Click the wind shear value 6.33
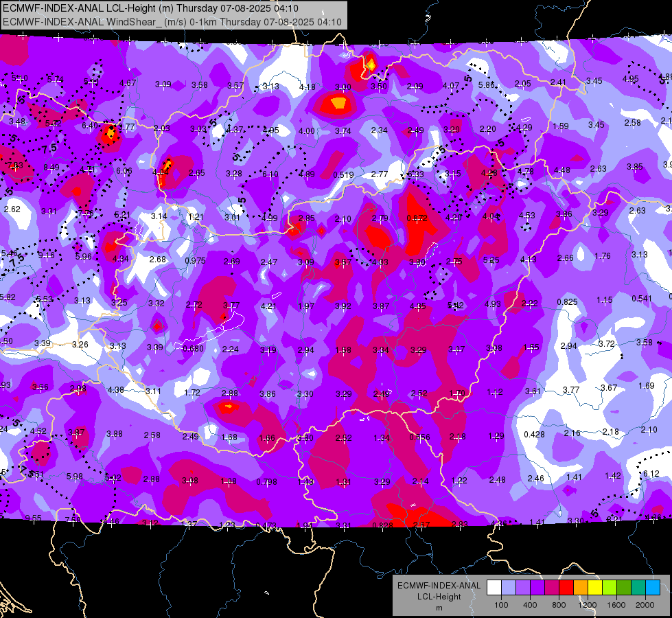Viewport: 672px width, 618px height. 415,174
